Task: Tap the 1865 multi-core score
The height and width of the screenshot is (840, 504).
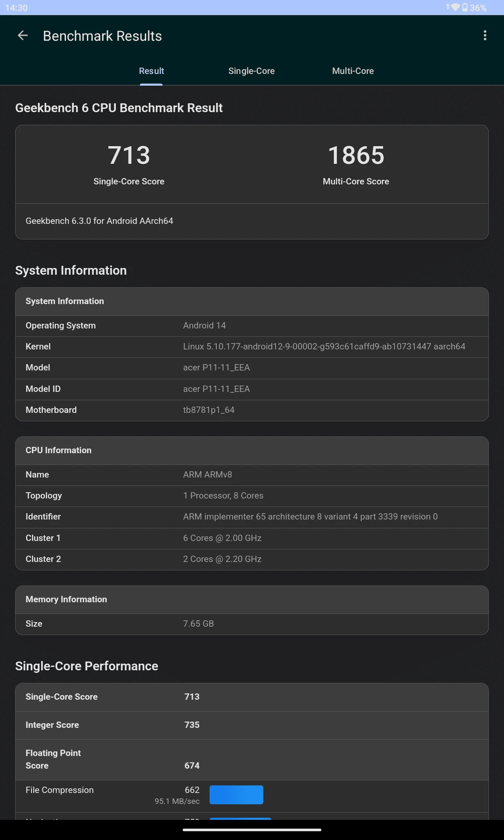Action: pyautogui.click(x=356, y=155)
